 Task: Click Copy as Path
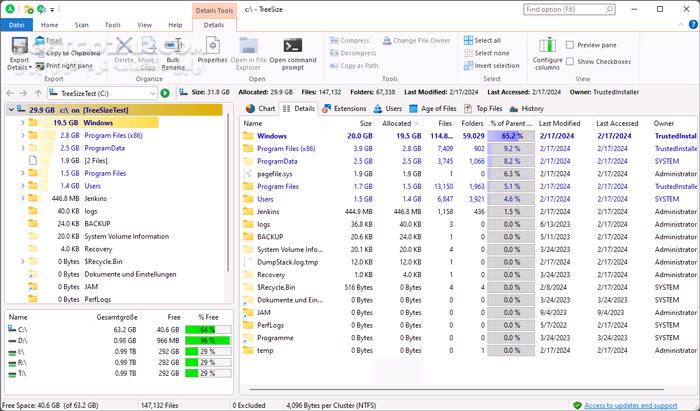pyautogui.click(x=354, y=66)
